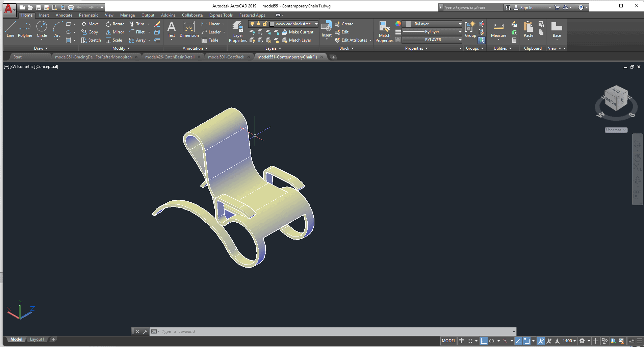644x347 pixels.
Task: Click the Make Current layer button
Action: point(298,32)
